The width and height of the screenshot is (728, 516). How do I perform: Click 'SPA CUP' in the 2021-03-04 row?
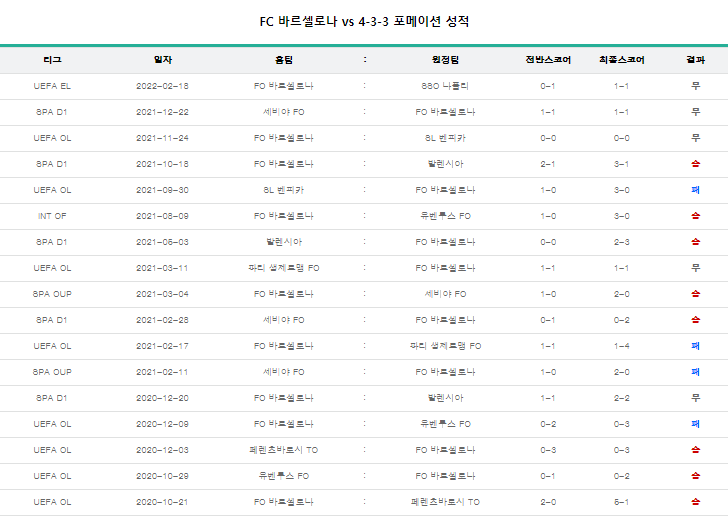coord(52,294)
